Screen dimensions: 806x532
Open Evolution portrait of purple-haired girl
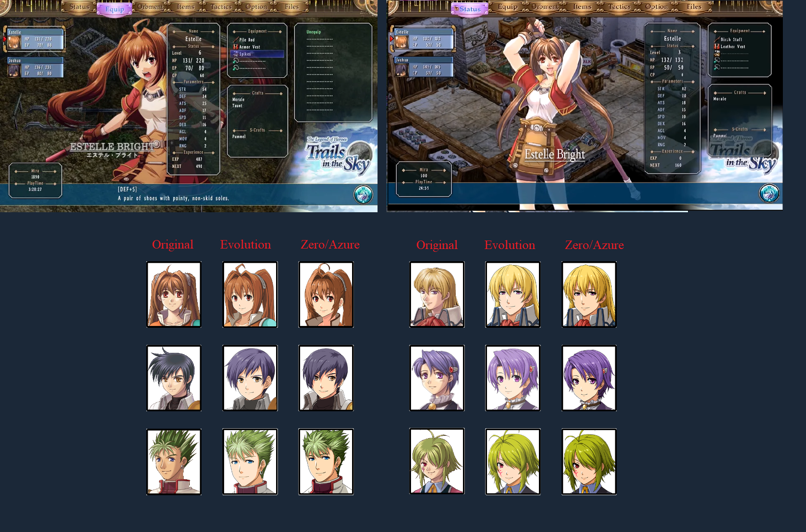[x=513, y=378]
